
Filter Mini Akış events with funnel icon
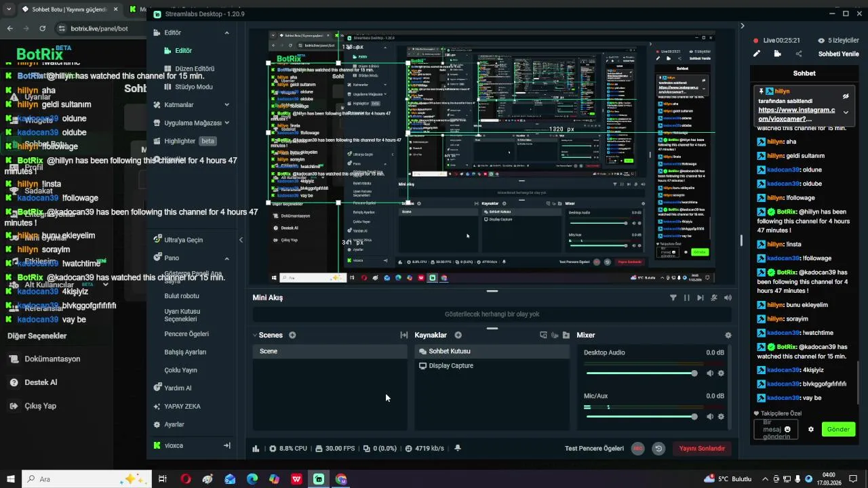(x=673, y=298)
